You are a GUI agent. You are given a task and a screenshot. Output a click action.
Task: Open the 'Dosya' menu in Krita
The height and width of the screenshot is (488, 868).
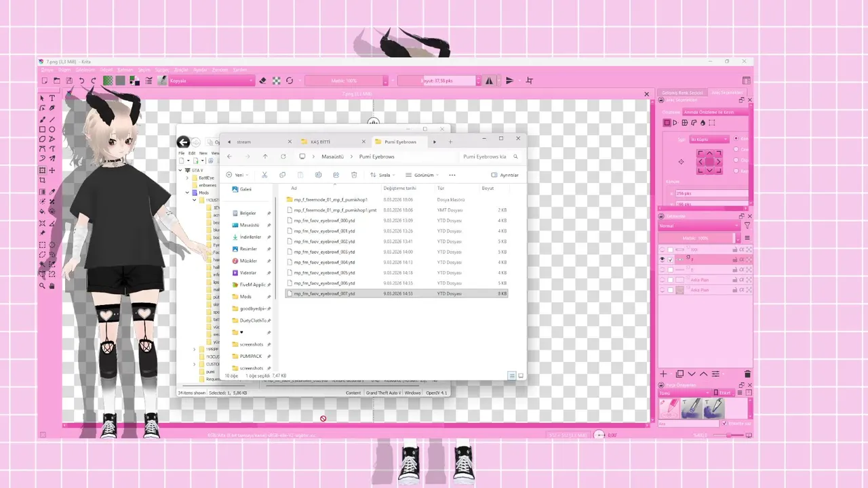47,69
